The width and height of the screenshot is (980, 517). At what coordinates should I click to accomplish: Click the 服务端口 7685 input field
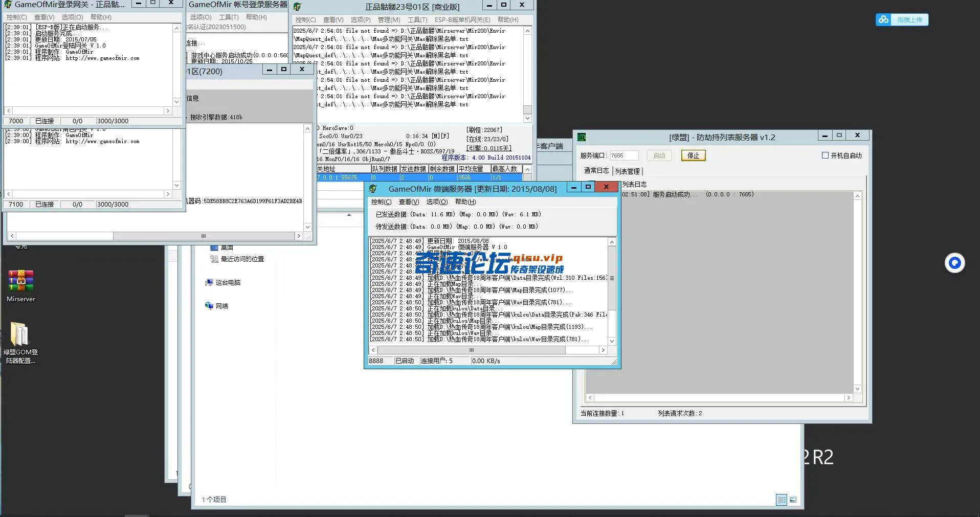click(623, 155)
